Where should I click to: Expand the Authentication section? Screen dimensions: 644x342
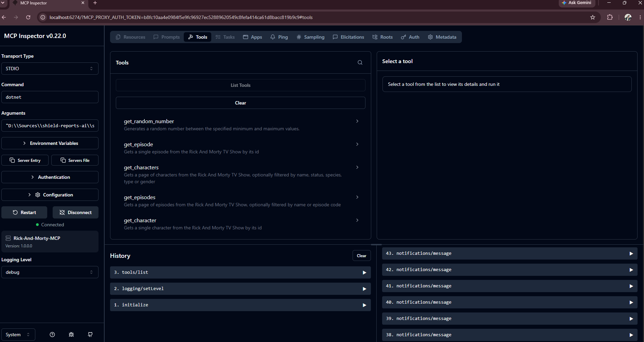click(50, 177)
